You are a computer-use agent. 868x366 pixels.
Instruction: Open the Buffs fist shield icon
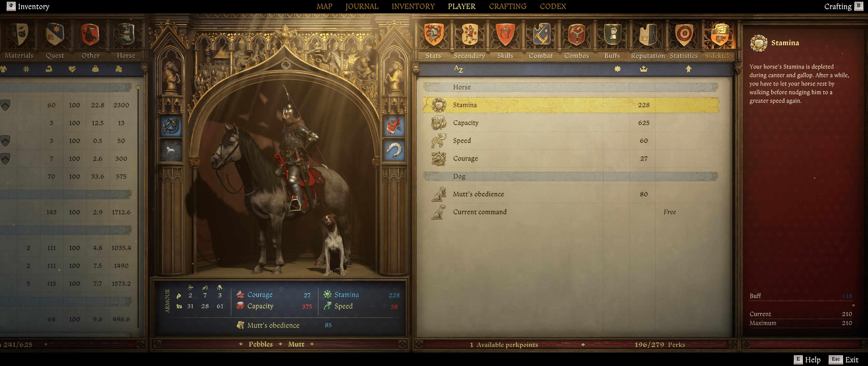(612, 34)
